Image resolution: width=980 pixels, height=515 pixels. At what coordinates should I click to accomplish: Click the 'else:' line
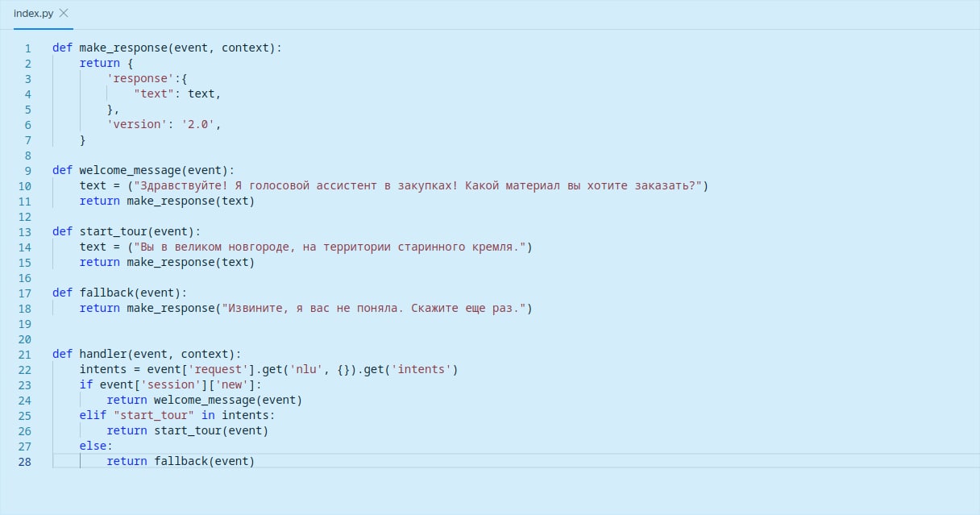[97, 446]
